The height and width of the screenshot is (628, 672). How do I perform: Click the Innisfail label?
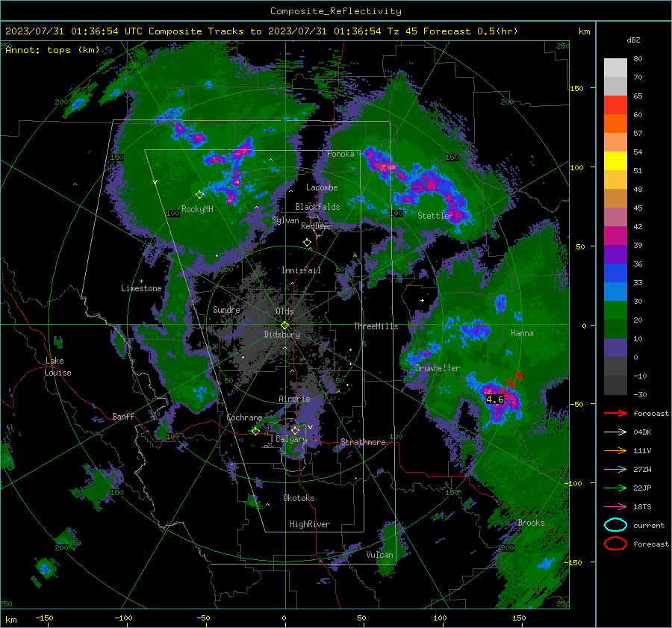tap(301, 270)
